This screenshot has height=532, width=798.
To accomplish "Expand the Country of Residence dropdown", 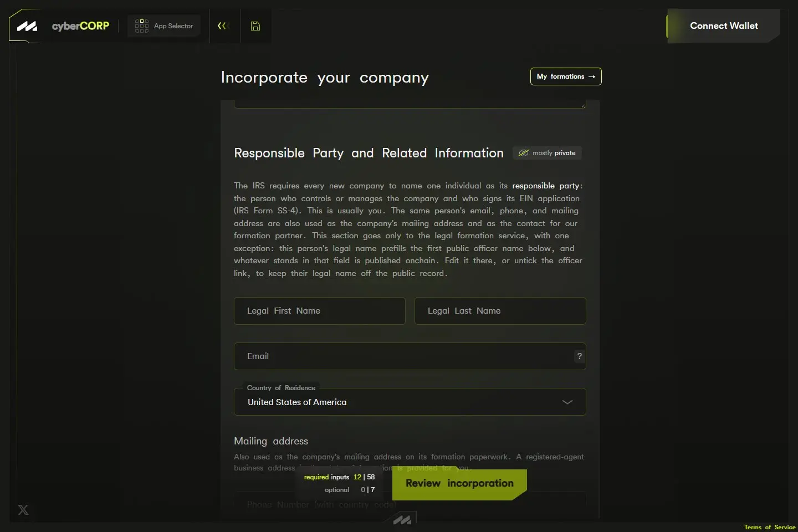I will [x=410, y=402].
